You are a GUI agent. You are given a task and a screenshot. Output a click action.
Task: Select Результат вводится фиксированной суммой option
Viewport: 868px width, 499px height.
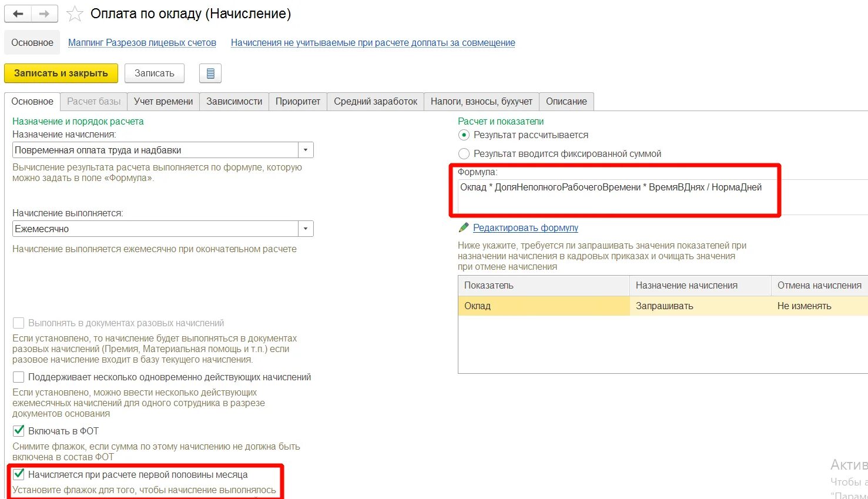(x=464, y=154)
